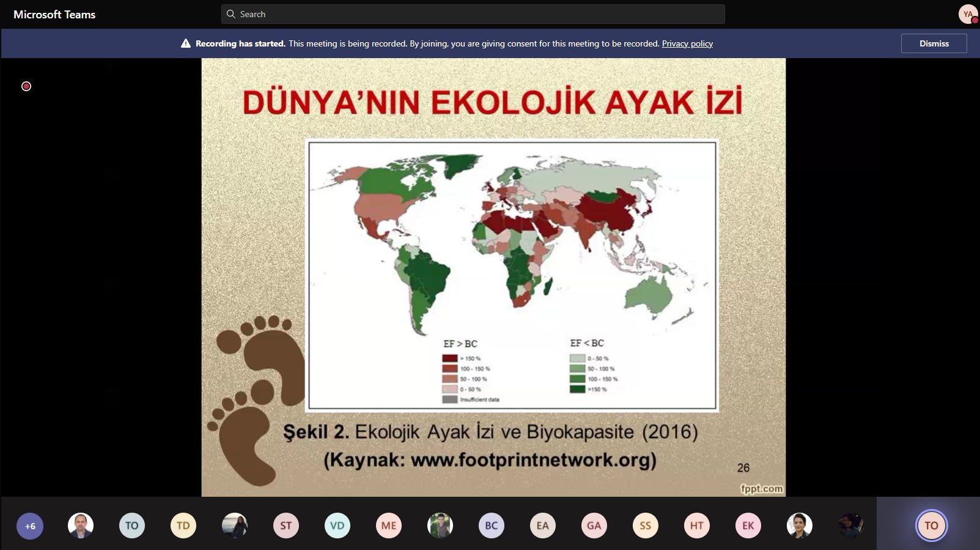Select the highlighted TO active speaker avatar

(931, 526)
